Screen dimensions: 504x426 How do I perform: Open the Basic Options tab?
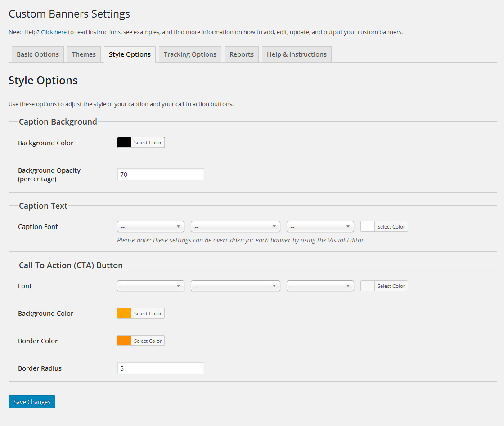(38, 54)
